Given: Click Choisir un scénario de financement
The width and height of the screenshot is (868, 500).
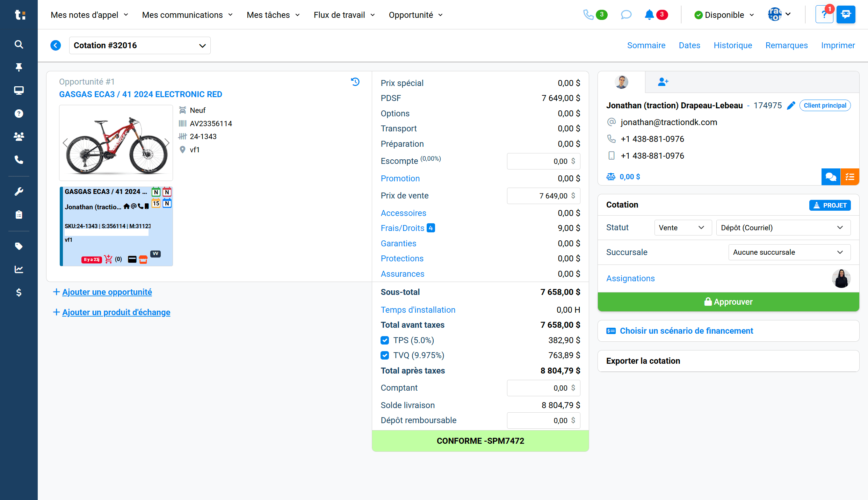Looking at the screenshot, I should tap(686, 331).
